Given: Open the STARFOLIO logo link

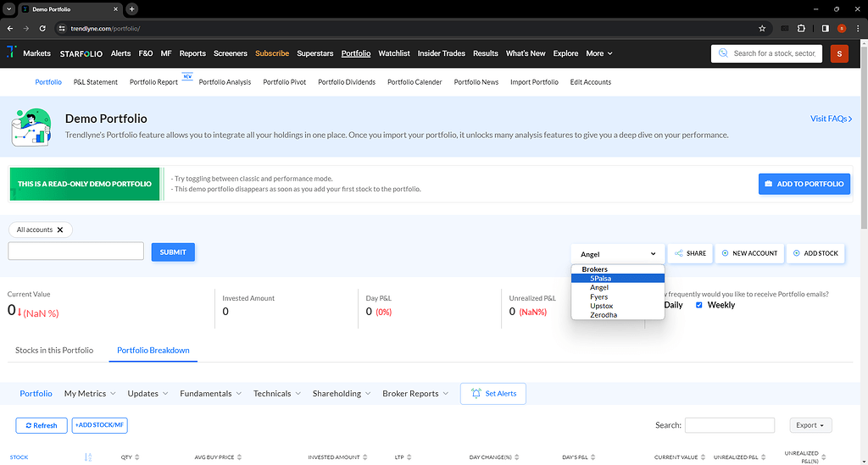Looking at the screenshot, I should (81, 53).
